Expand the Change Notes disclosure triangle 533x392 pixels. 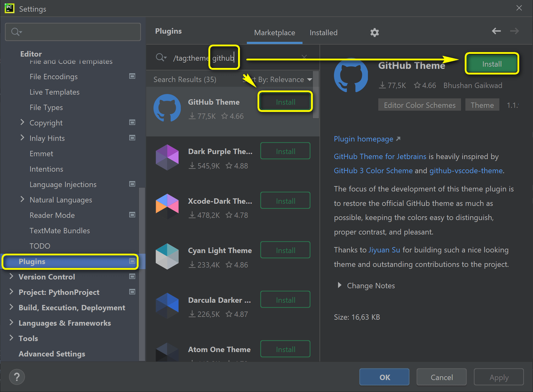coord(340,285)
